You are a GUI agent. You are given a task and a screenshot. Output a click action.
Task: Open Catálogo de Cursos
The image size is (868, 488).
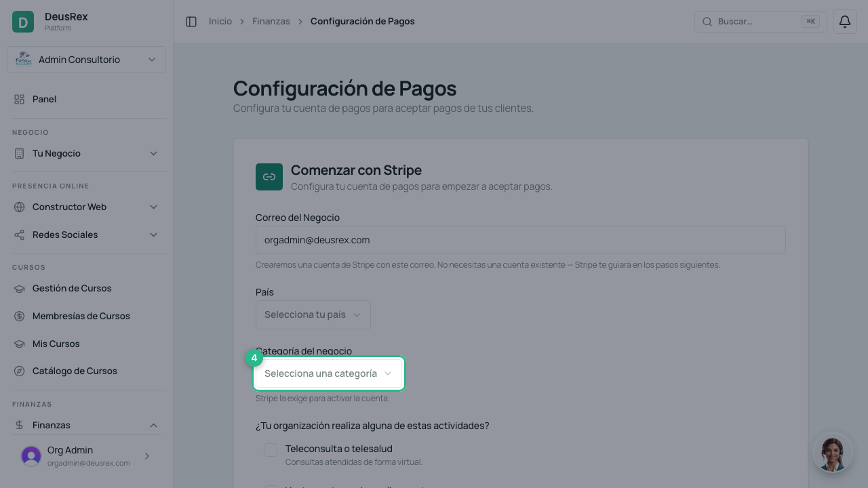[x=86, y=371]
